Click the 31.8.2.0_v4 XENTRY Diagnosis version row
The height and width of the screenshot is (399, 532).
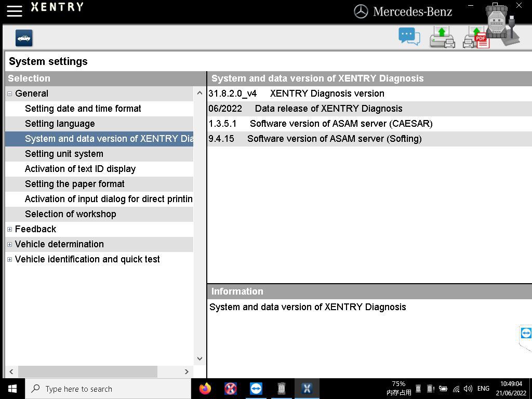369,94
